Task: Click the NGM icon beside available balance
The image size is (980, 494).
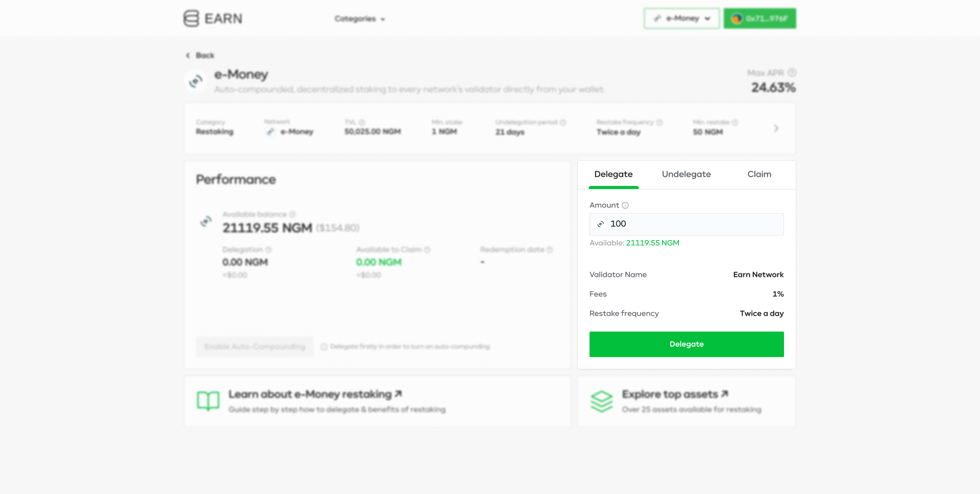Action: (206, 221)
